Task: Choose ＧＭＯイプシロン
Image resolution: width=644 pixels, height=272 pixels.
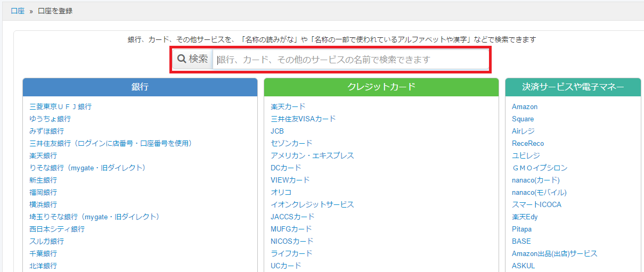Action: [540, 168]
